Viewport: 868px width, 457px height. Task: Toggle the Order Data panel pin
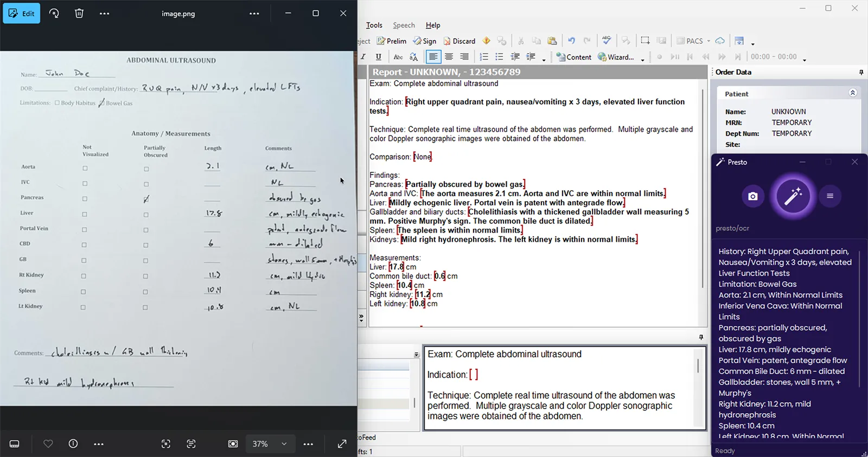pos(861,72)
